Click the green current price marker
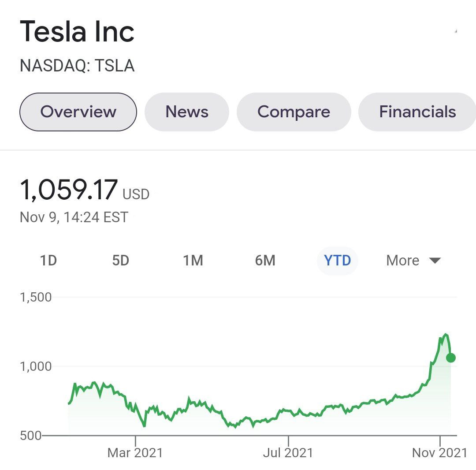This screenshot has height=470, width=476. click(450, 358)
